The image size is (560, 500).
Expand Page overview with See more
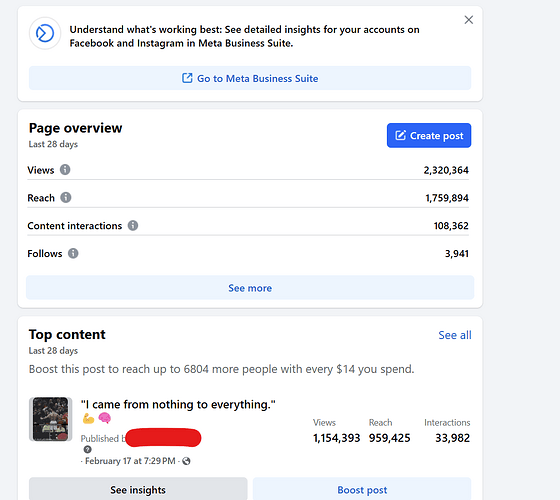[250, 288]
